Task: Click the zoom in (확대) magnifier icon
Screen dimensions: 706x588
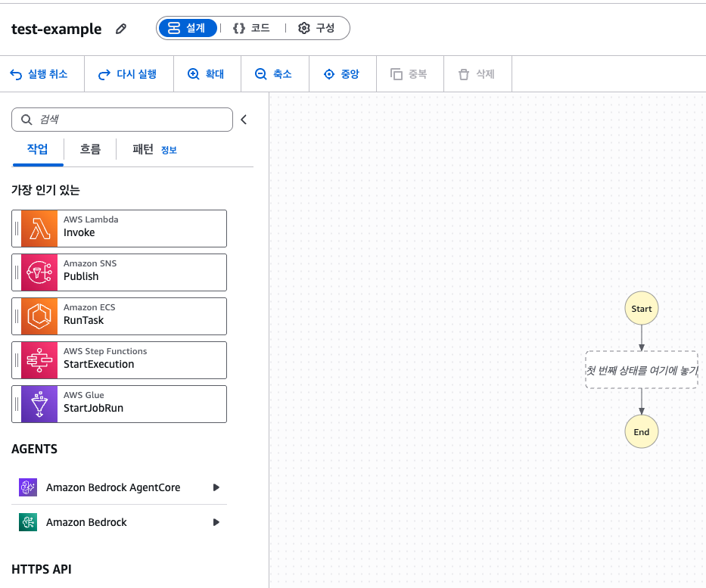Action: pyautogui.click(x=193, y=74)
